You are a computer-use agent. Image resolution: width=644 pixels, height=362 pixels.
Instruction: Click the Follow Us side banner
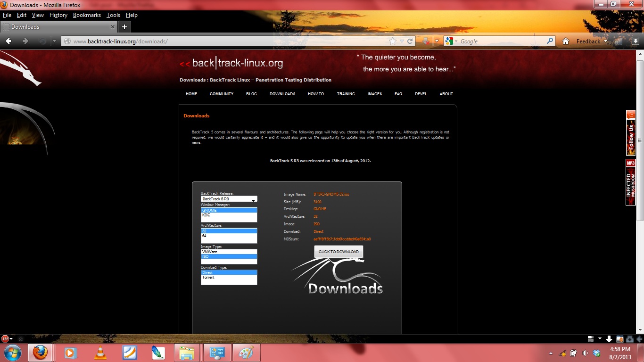[631, 133]
